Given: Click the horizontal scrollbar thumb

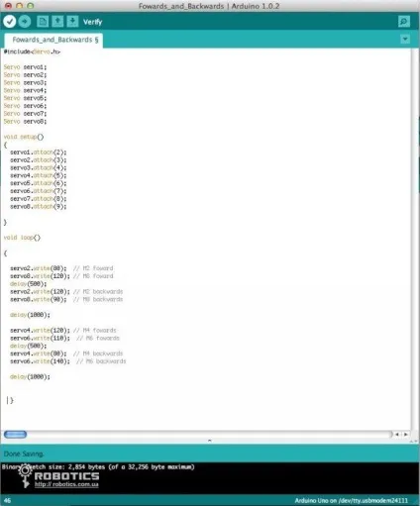Looking at the screenshot, I should tap(15, 435).
